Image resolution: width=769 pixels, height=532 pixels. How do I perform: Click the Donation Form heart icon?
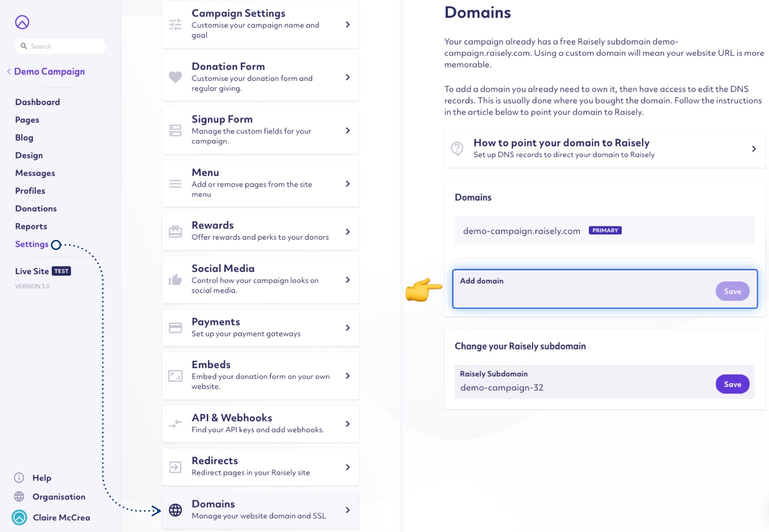[175, 77]
